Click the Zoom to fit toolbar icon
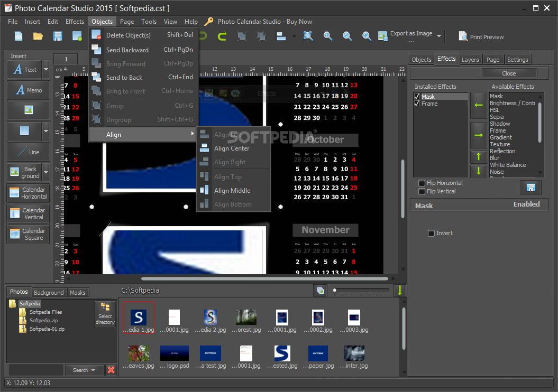Image resolution: width=558 pixels, height=392 pixels. pyautogui.click(x=308, y=36)
